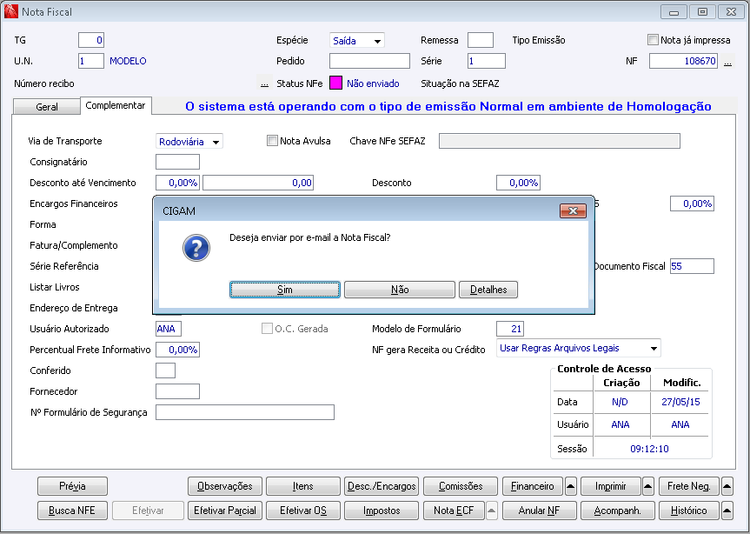Click the arrow next to Histórico button
Image resolution: width=750 pixels, height=534 pixels.
pyautogui.click(x=727, y=511)
